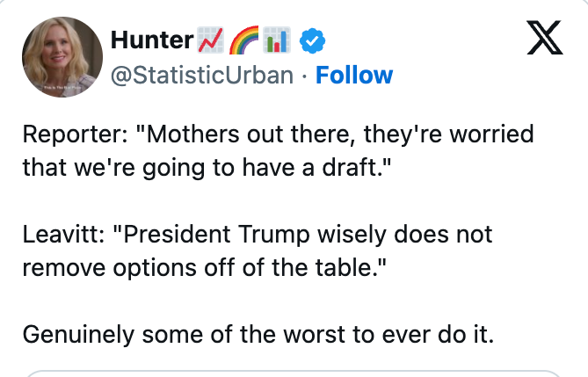The width and height of the screenshot is (588, 377).
Task: Click the words President Trump
Action: (216, 235)
